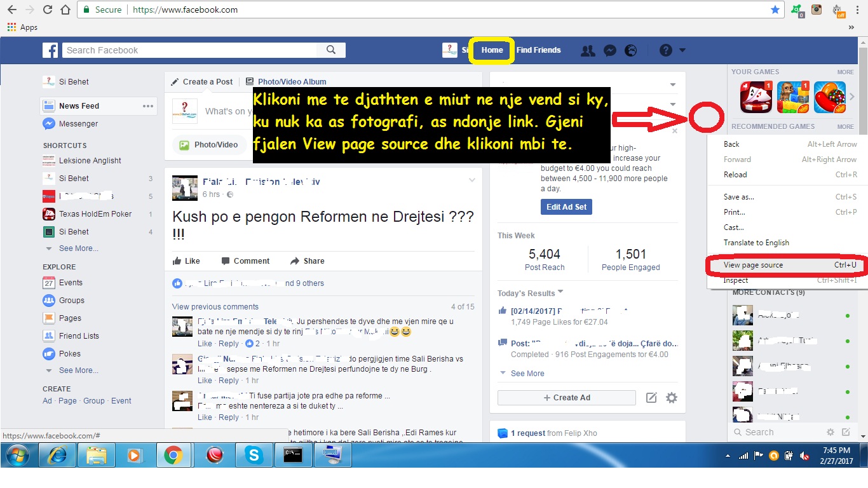Click Comment on the post

pyautogui.click(x=245, y=261)
